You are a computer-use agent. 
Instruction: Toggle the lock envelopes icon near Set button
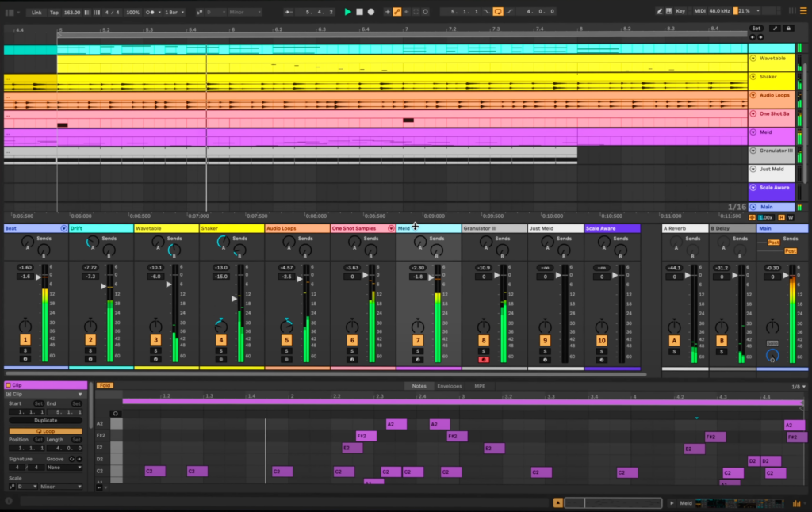789,29
